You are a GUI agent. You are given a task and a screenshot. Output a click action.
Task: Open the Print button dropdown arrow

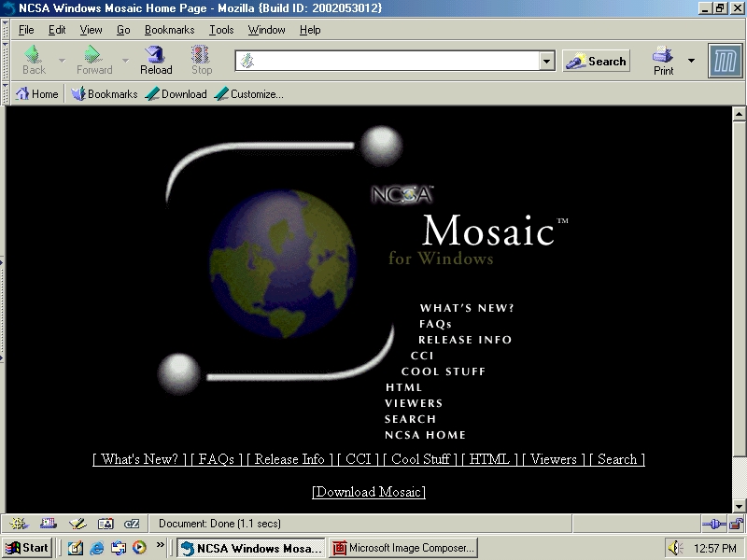pos(692,62)
